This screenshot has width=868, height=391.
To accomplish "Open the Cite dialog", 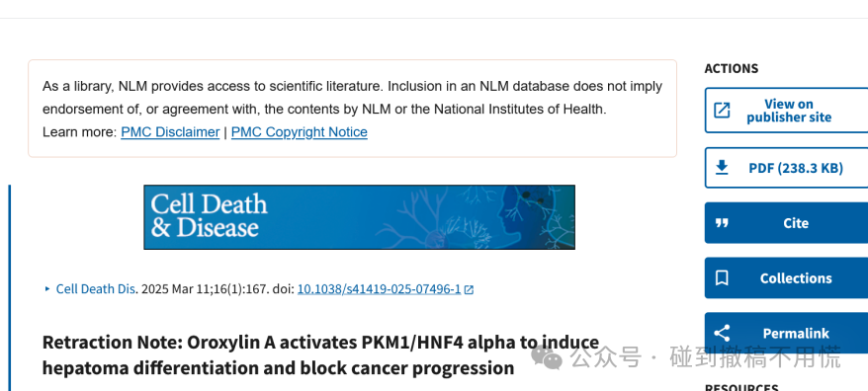I will (786, 223).
